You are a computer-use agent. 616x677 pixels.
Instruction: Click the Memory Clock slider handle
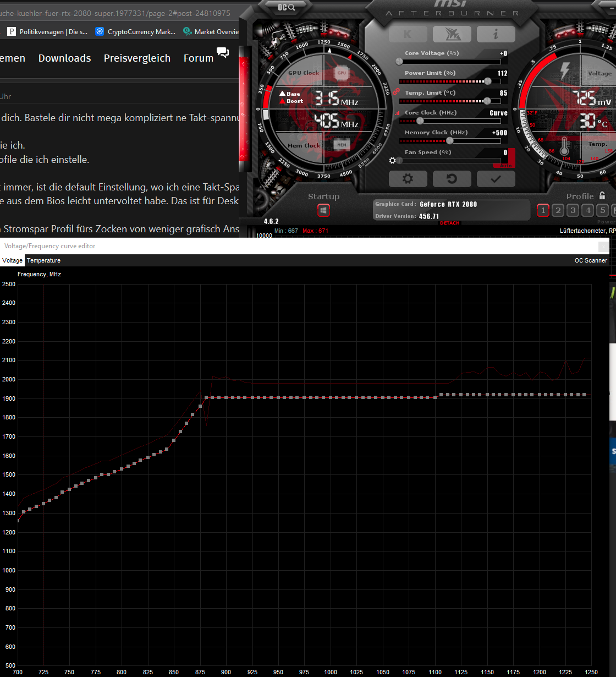click(x=450, y=140)
